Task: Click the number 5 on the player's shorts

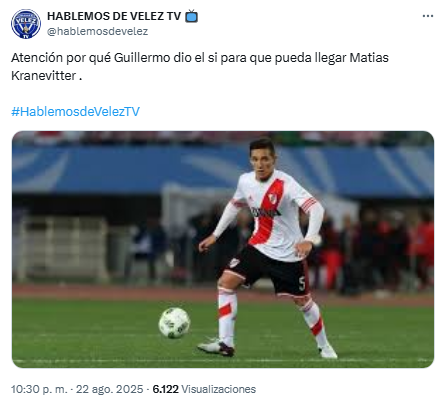Action: click(x=302, y=284)
